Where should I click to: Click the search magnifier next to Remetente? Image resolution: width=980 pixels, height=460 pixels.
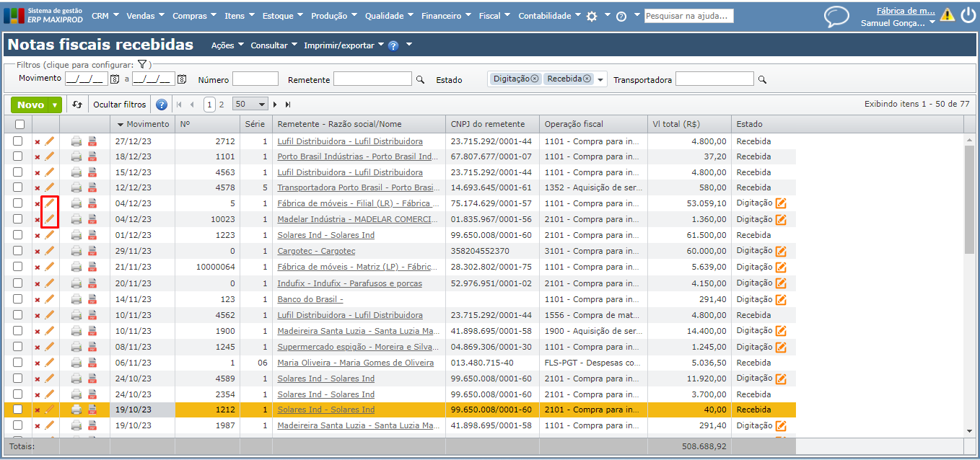point(420,79)
